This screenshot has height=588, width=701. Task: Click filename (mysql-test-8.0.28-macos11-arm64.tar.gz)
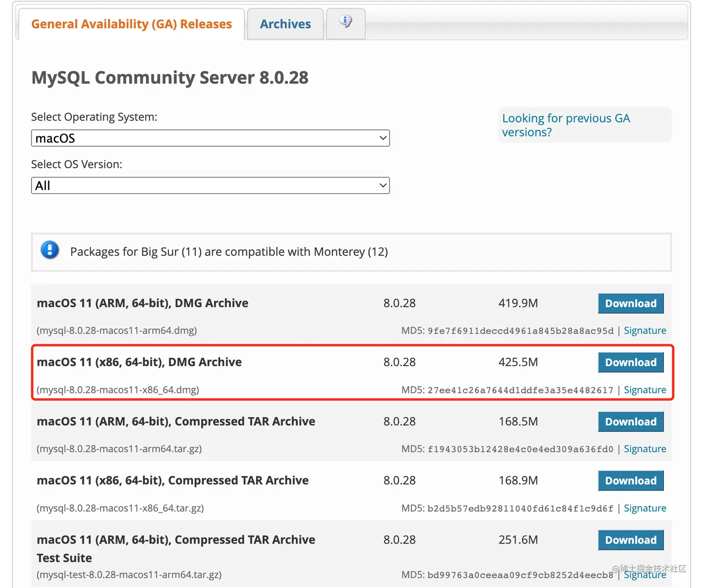tap(129, 575)
